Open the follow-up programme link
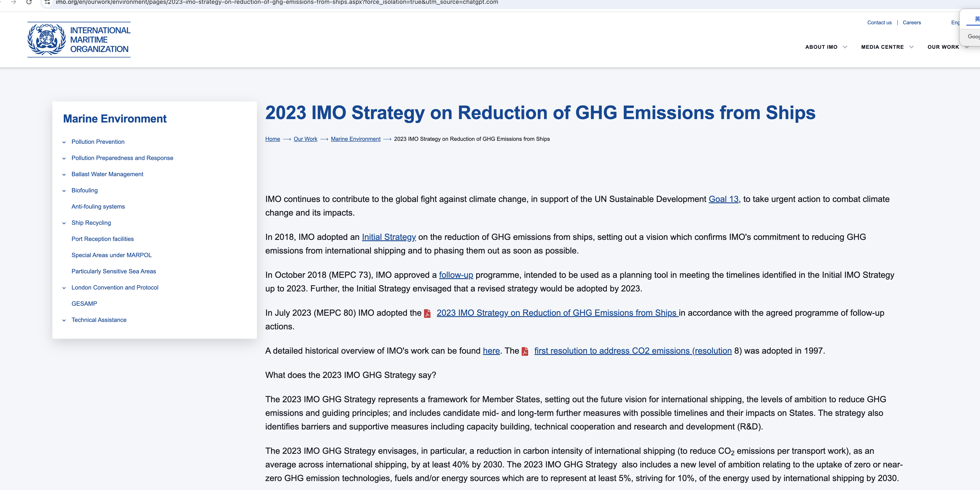Viewport: 980px width, 490px height. pos(456,275)
